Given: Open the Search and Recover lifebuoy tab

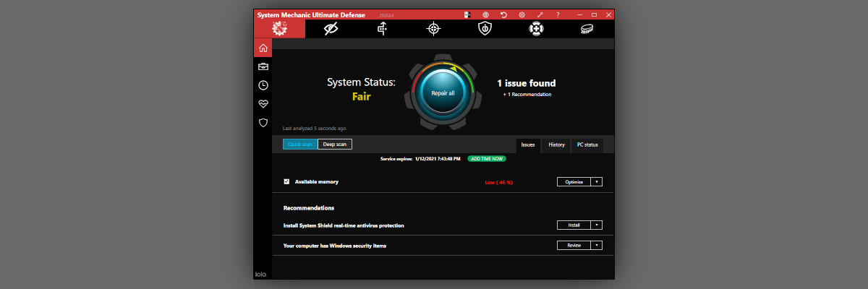Looking at the screenshot, I should pos(535,29).
